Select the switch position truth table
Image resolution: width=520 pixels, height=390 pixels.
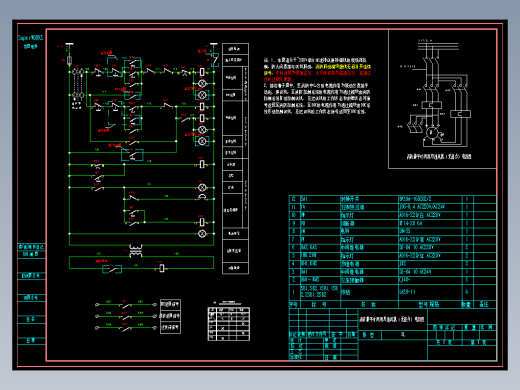(229, 323)
